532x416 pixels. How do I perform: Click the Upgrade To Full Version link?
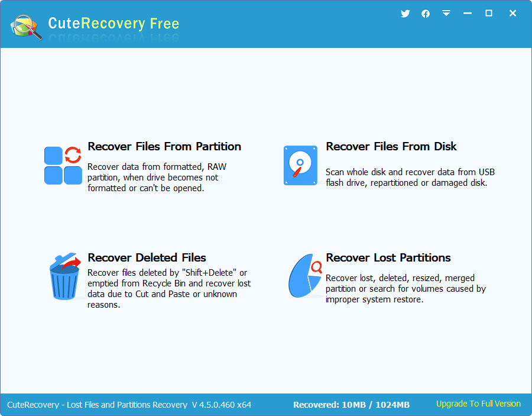(x=478, y=404)
